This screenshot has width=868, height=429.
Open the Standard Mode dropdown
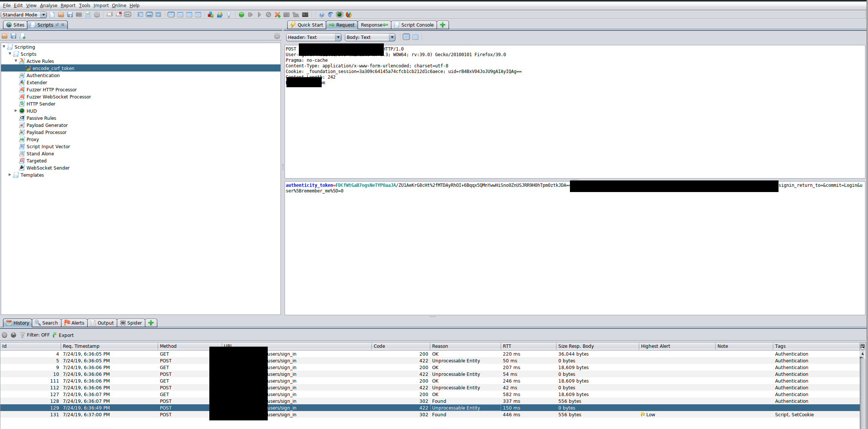click(24, 15)
